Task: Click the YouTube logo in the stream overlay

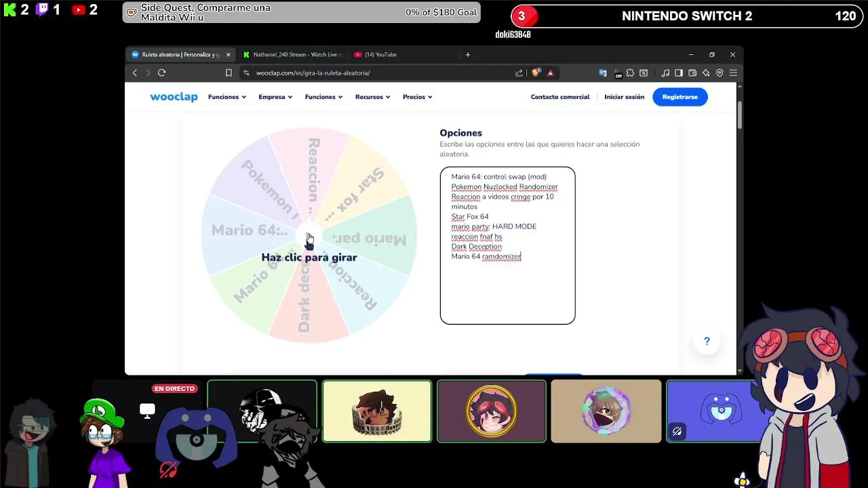Action: coord(79,9)
